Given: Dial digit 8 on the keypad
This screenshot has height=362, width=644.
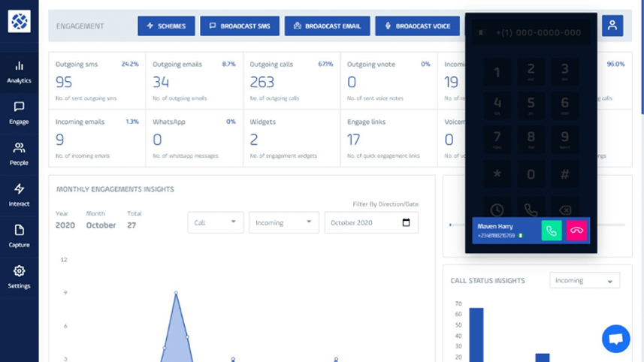Looking at the screenshot, I should point(531,140).
